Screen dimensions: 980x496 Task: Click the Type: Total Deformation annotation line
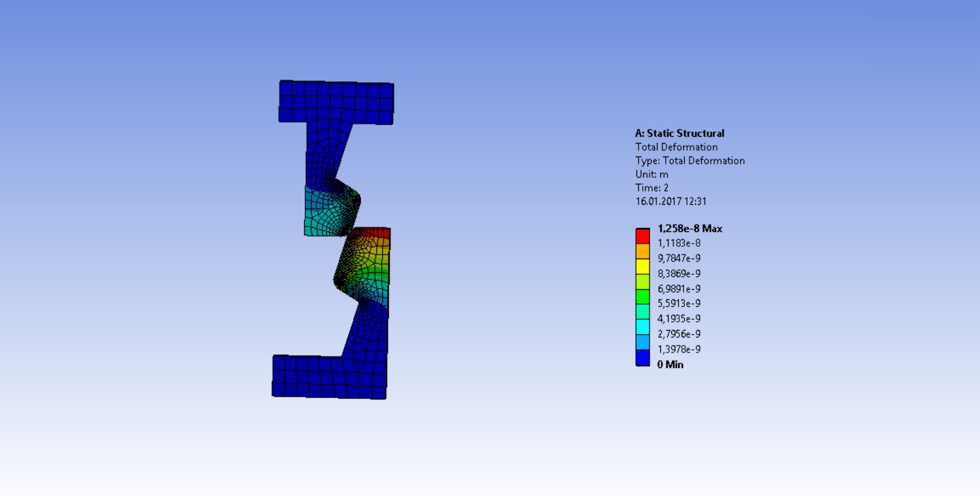click(690, 161)
